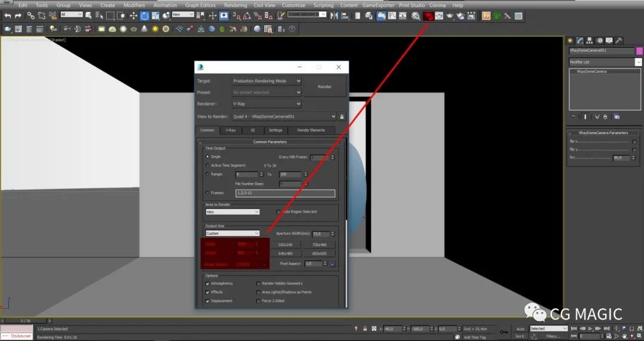The image size is (644, 341).
Task: Uncheck the Atmospherics option
Action: point(208,284)
